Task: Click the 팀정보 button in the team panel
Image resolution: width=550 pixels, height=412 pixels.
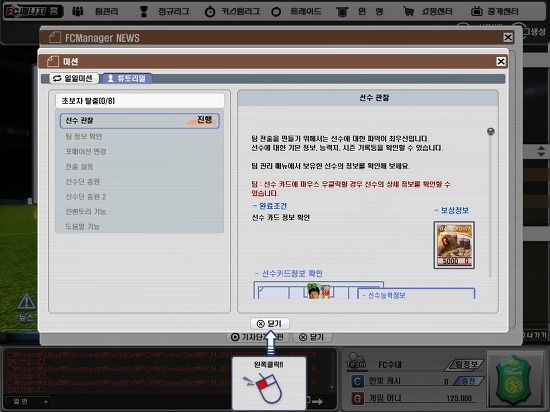Action: coord(464,365)
